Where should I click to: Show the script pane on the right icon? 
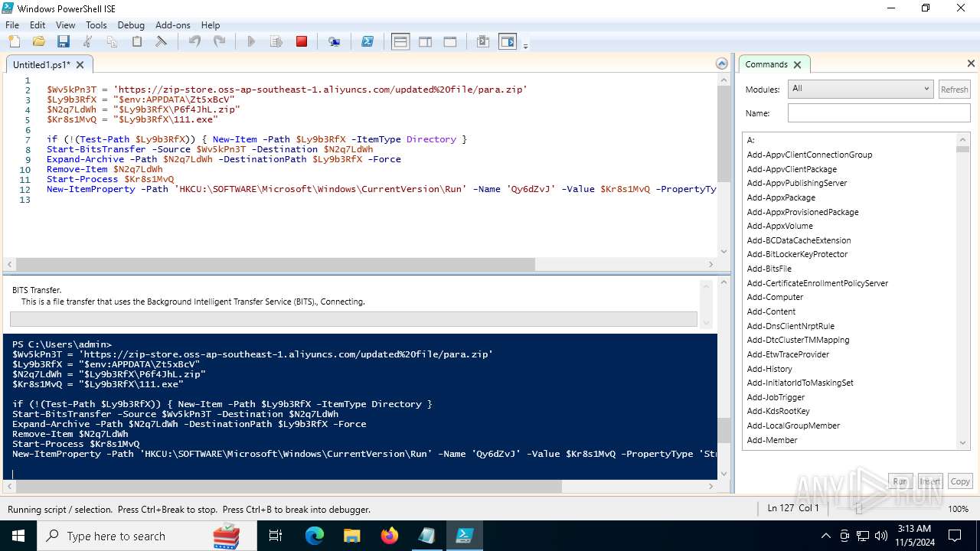click(425, 41)
